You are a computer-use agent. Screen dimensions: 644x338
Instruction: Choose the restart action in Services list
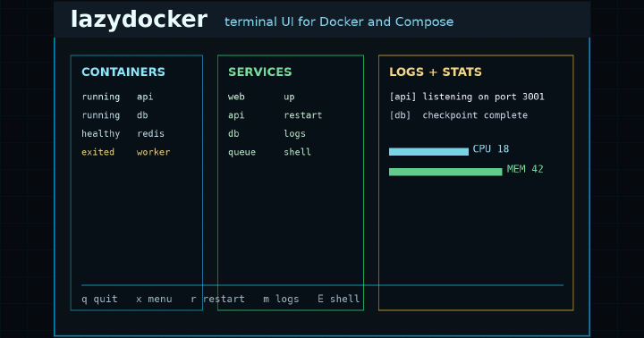(302, 115)
